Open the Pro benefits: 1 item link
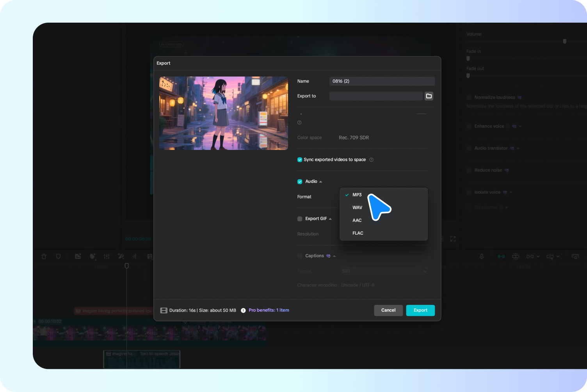 (269, 310)
